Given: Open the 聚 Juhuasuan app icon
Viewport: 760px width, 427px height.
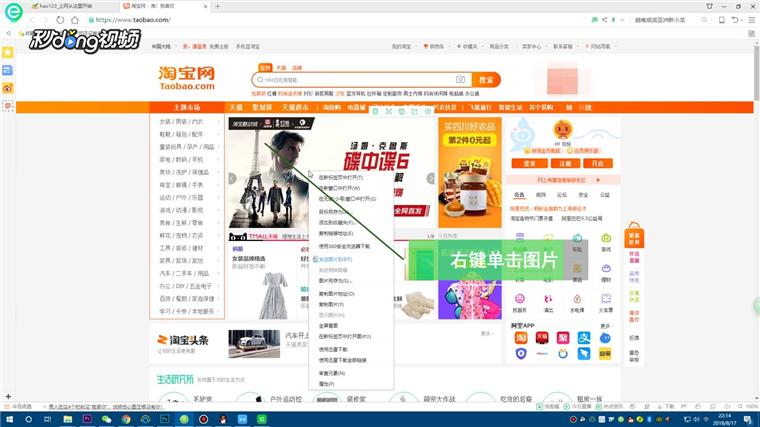Looking at the screenshot, I should [563, 337].
